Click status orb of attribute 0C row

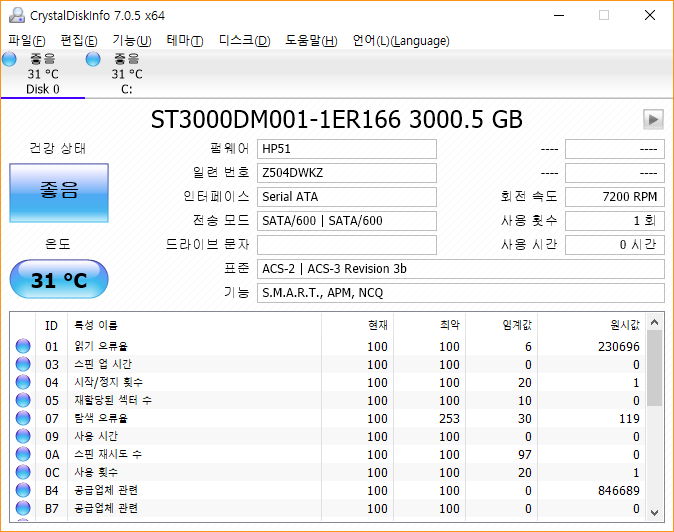pyautogui.click(x=23, y=472)
